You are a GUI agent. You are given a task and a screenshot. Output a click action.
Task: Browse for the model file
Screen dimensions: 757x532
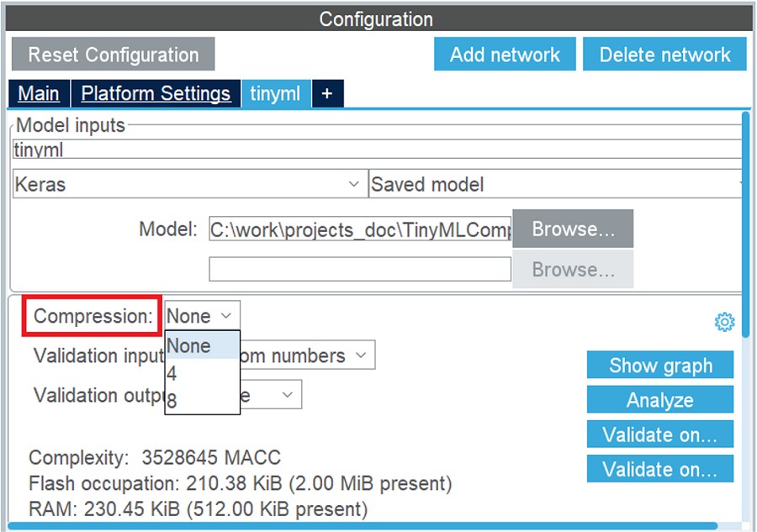pyautogui.click(x=573, y=229)
